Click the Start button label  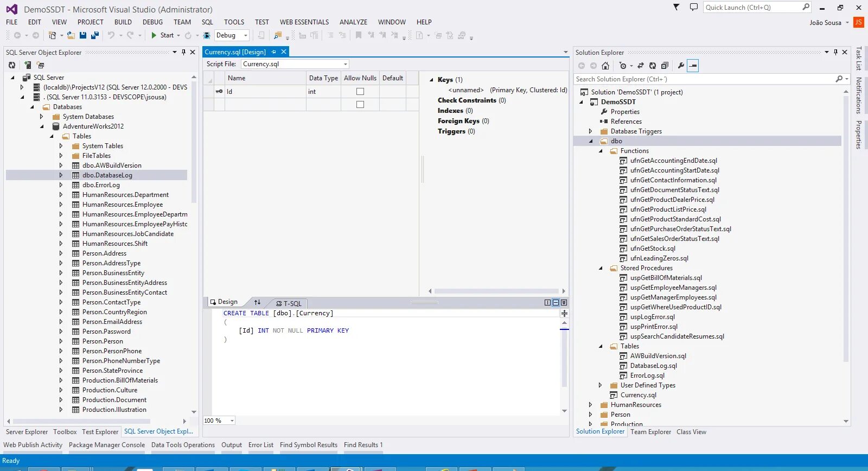pos(167,35)
